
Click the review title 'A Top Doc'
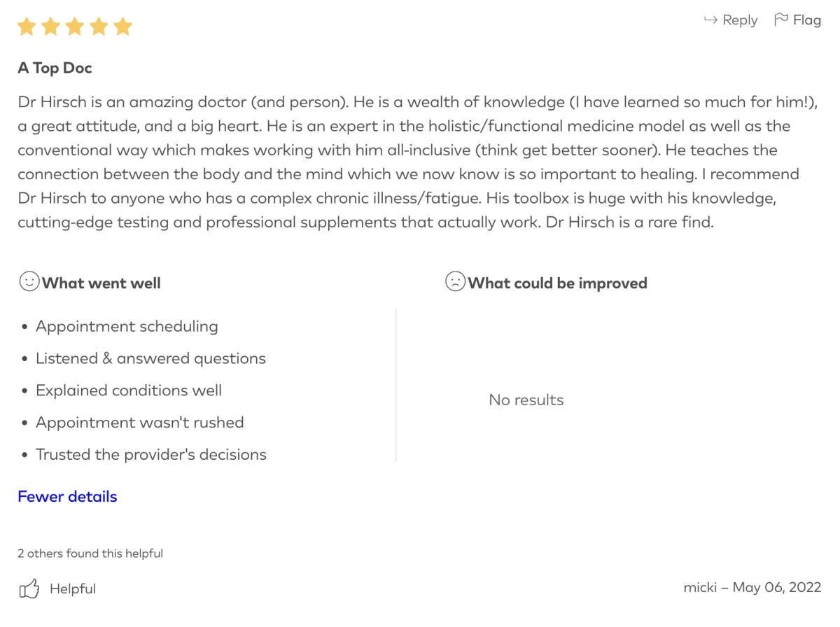55,68
